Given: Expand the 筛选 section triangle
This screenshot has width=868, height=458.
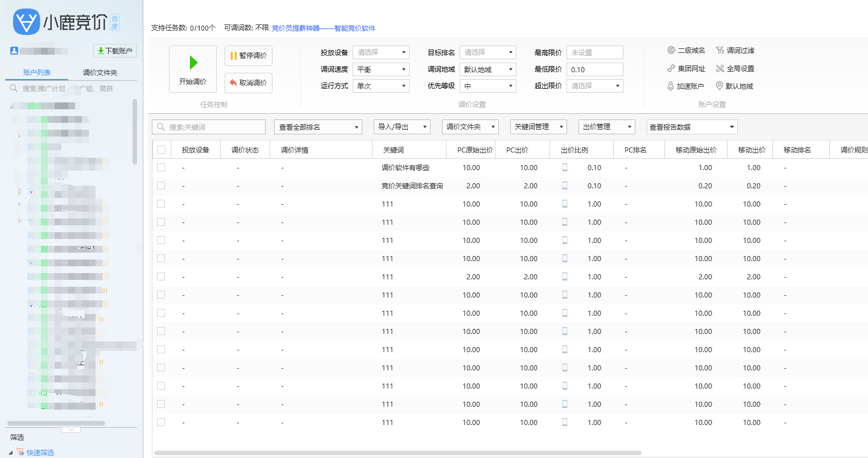Looking at the screenshot, I should [x=11, y=453].
